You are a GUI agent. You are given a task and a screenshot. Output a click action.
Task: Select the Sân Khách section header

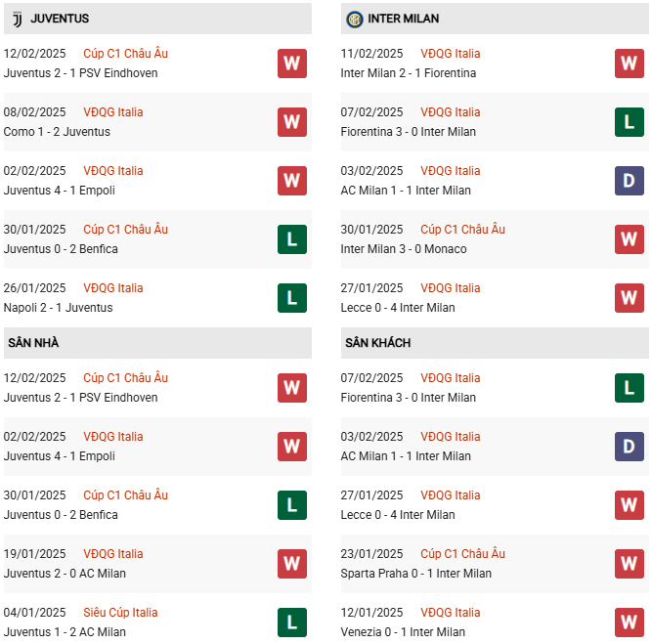pos(377,343)
